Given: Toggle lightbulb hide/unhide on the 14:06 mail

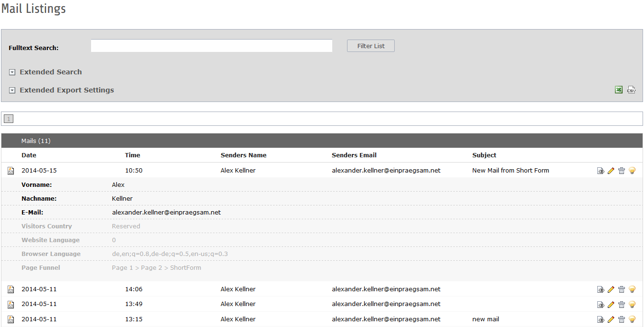Looking at the screenshot, I should 632,289.
